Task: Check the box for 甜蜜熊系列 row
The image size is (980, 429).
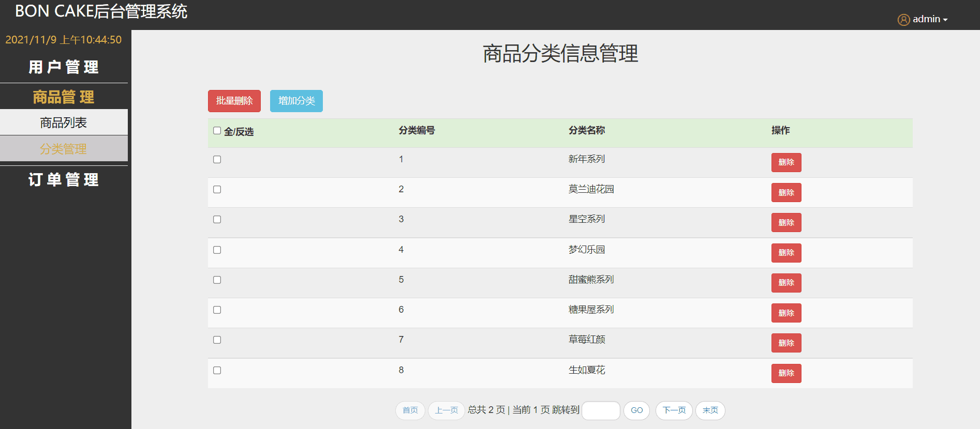Action: (217, 280)
